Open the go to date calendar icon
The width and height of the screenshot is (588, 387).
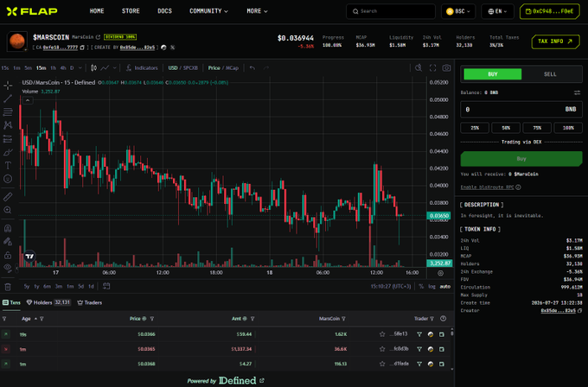106,286
